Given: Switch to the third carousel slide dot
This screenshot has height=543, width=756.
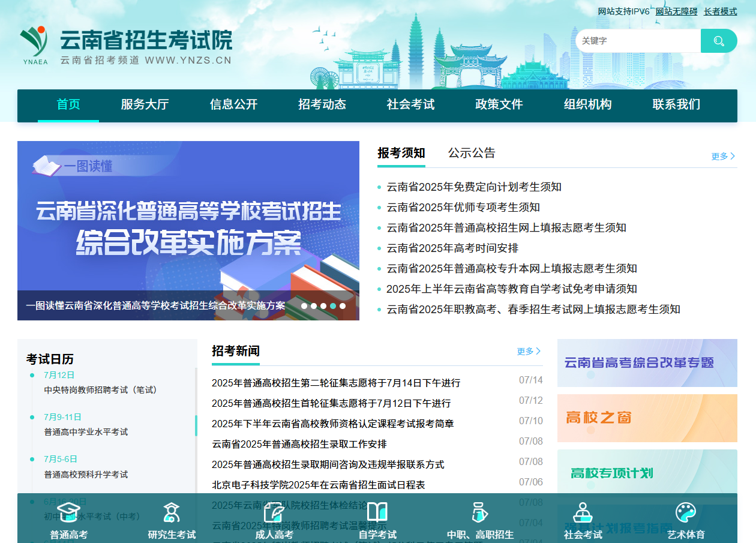Looking at the screenshot, I should click(x=323, y=306).
